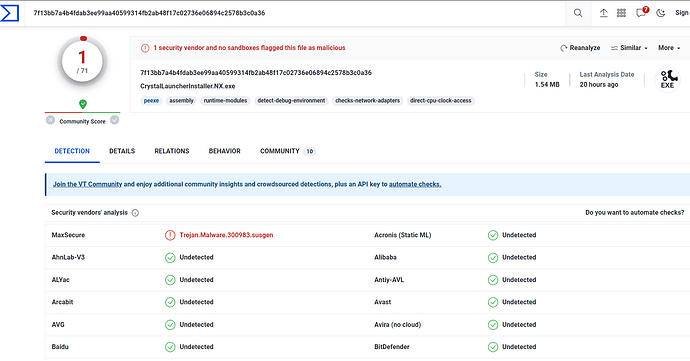This screenshot has height=361, width=690.
Task: Click the 1.54 MB size value
Action: [x=547, y=85]
